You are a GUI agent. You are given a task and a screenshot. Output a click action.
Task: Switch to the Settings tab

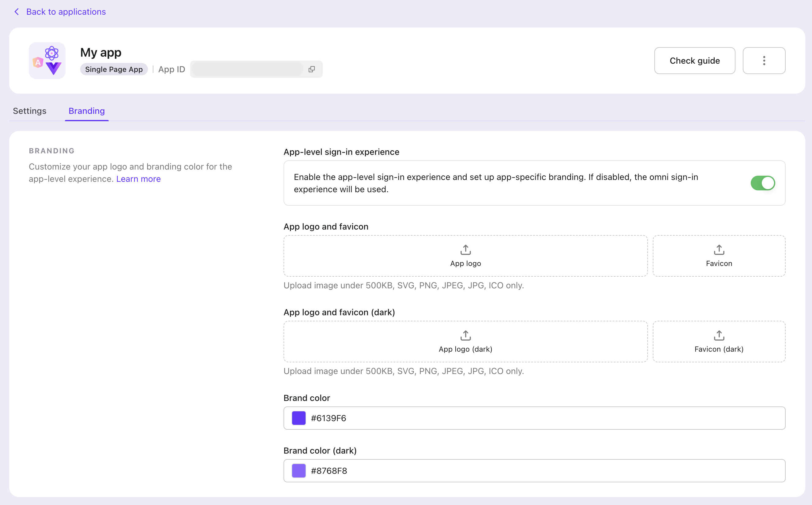point(30,111)
